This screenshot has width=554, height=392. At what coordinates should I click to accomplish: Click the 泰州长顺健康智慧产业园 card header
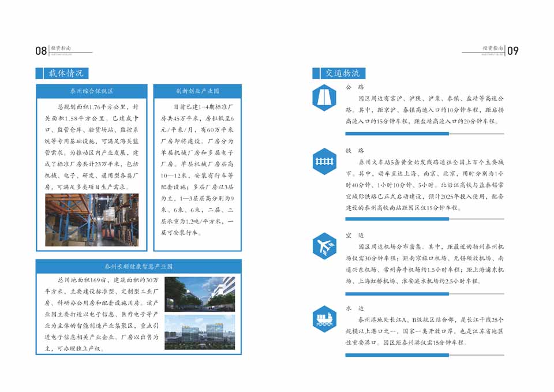coord(138,267)
